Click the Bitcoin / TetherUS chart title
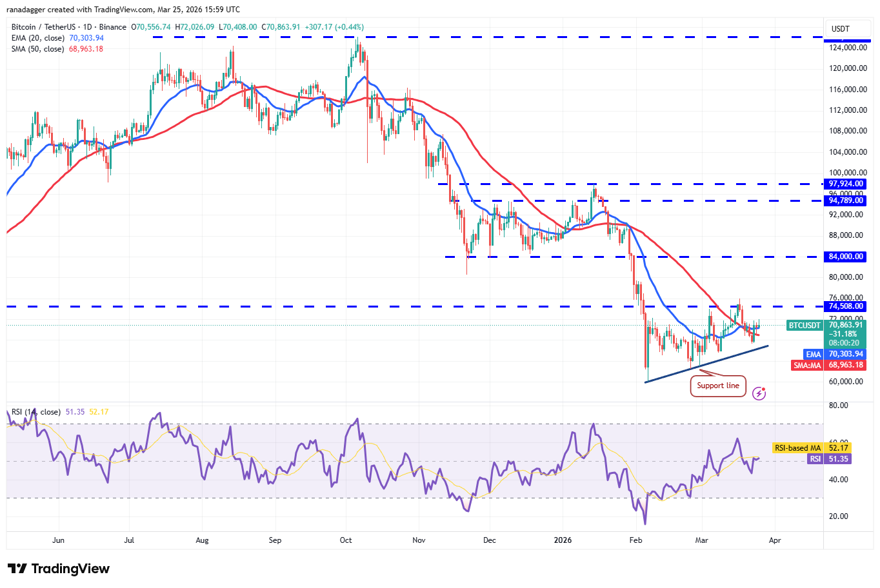This screenshot has height=588, width=880. click(x=69, y=27)
